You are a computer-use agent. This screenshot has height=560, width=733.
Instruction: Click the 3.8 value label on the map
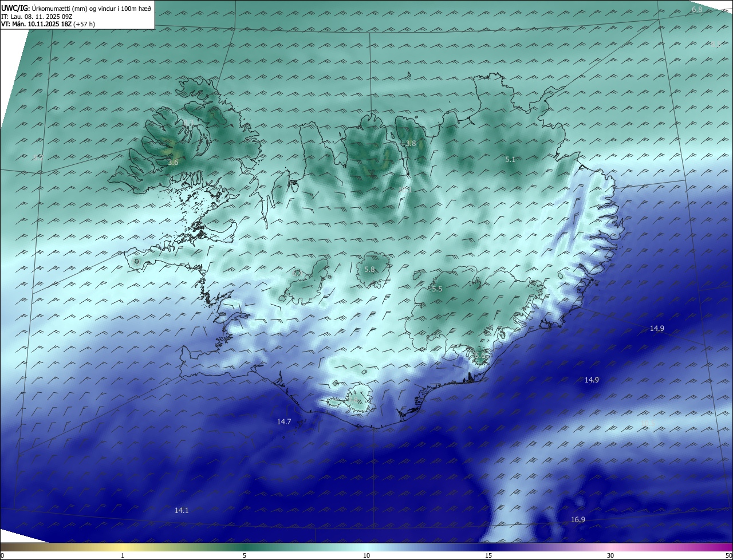point(411,143)
